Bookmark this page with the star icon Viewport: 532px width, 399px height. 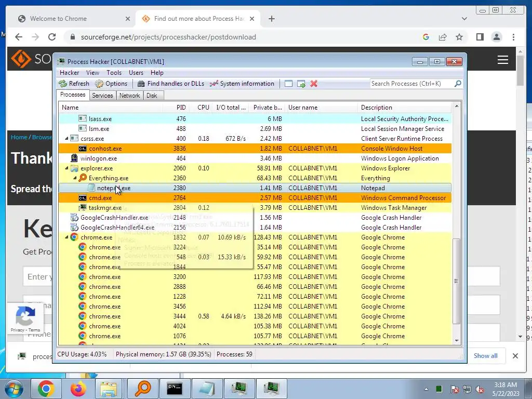(459, 37)
